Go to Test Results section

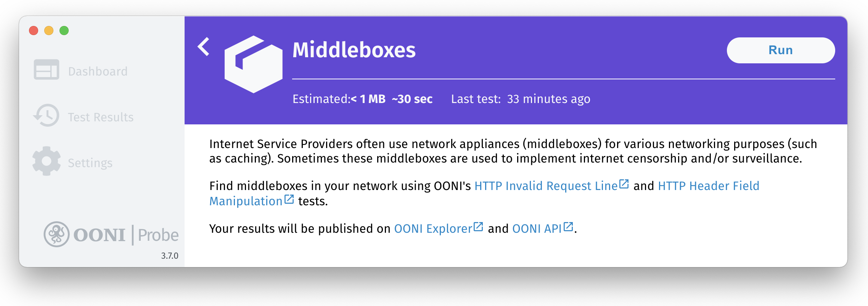pos(101,117)
